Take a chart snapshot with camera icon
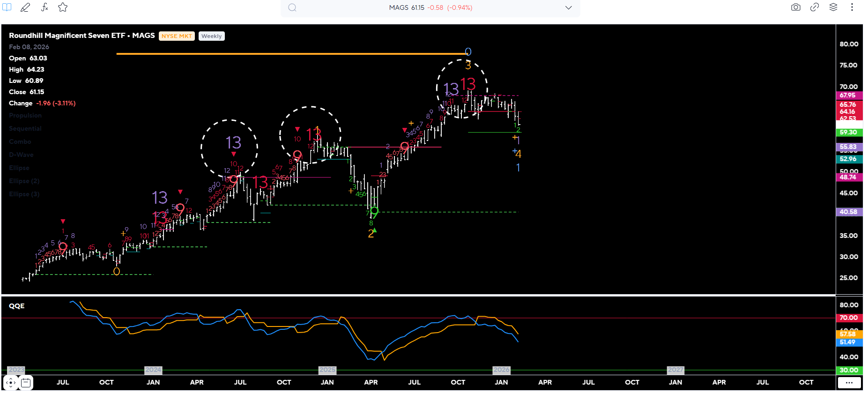The height and width of the screenshot is (393, 868). coord(795,7)
